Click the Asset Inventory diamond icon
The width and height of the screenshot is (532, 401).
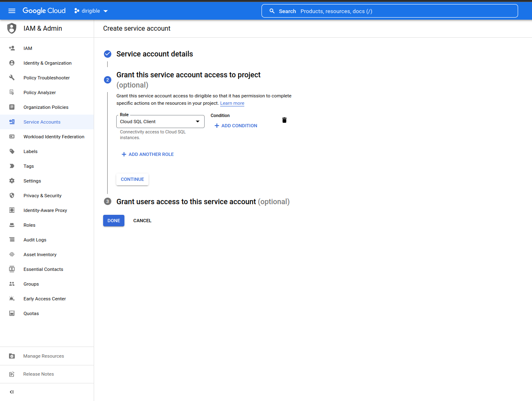point(12,255)
